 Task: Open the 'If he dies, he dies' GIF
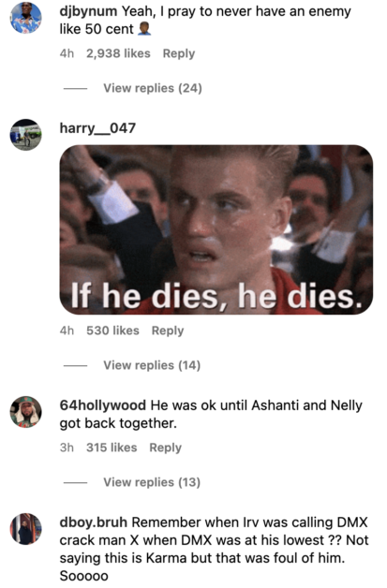click(x=216, y=230)
